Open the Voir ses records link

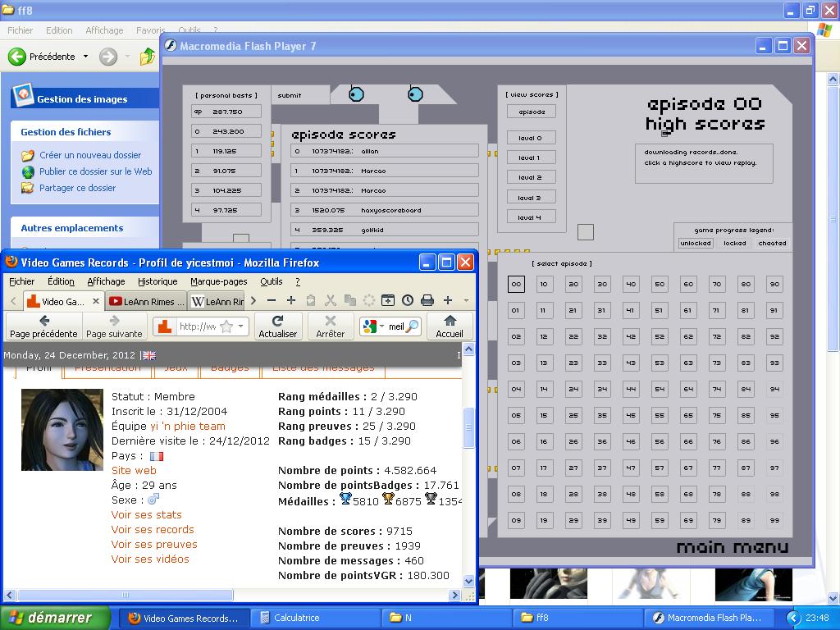pyautogui.click(x=153, y=529)
